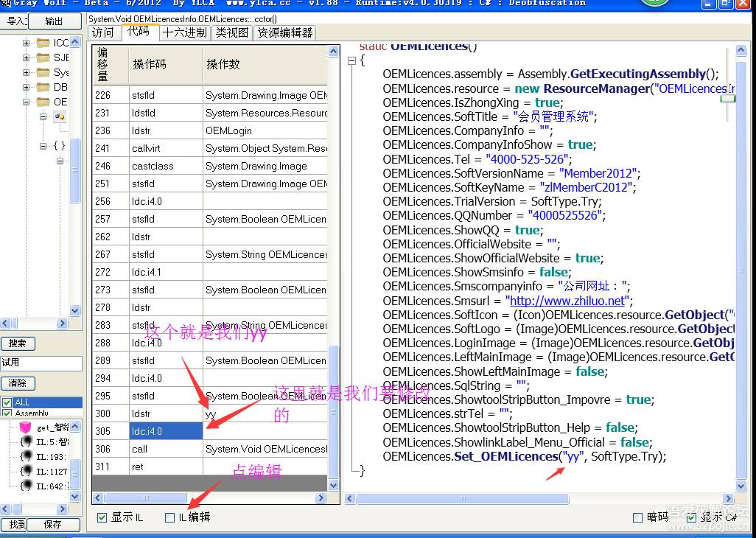Viewport: 756px width, 538px height.
Task: Collapse the OE folder tree node
Action: [x=27, y=102]
